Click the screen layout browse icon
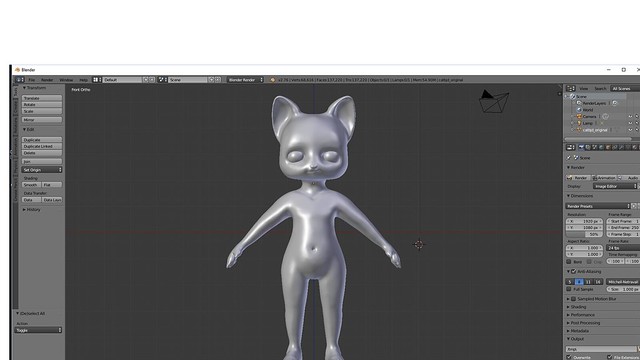Screen dimensions: 640x360 click(x=97, y=80)
